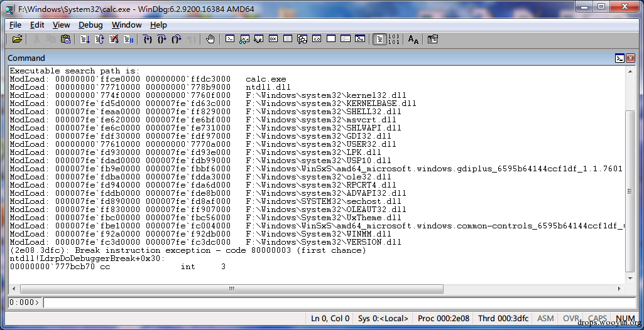Click the Restart debugging icon

(99, 40)
